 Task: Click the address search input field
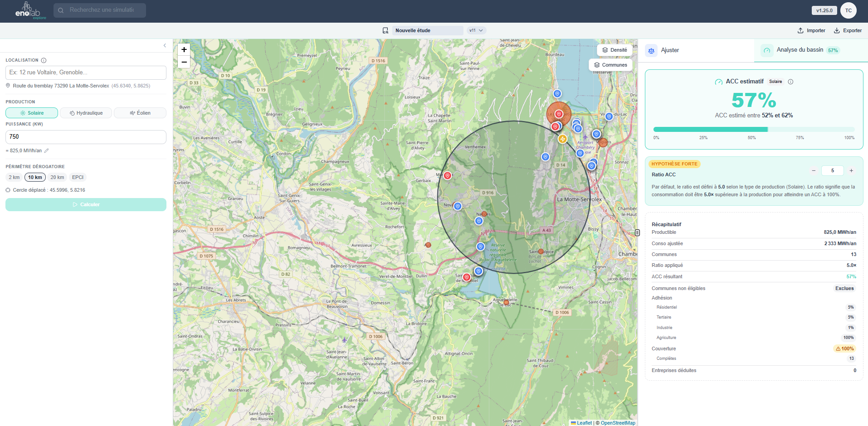pyautogui.click(x=86, y=73)
